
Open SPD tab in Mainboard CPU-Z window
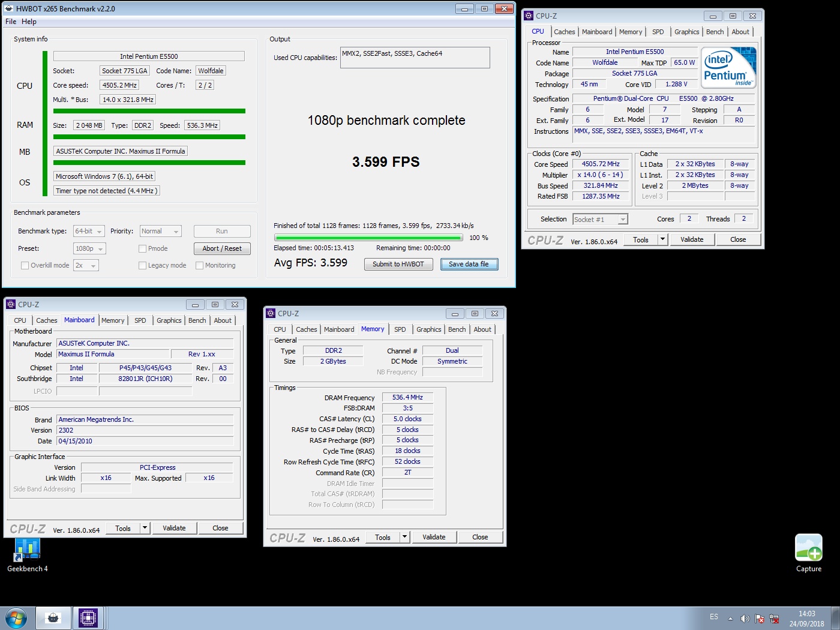140,320
